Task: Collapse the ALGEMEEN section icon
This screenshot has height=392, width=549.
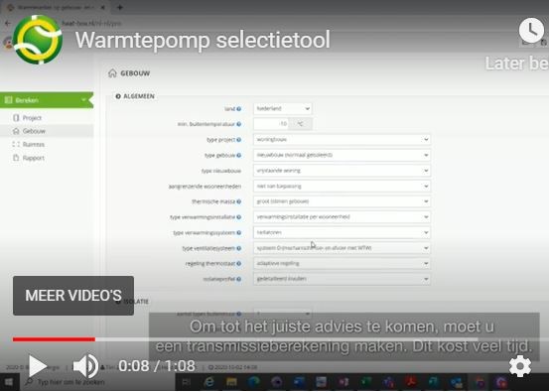Action: click(118, 96)
